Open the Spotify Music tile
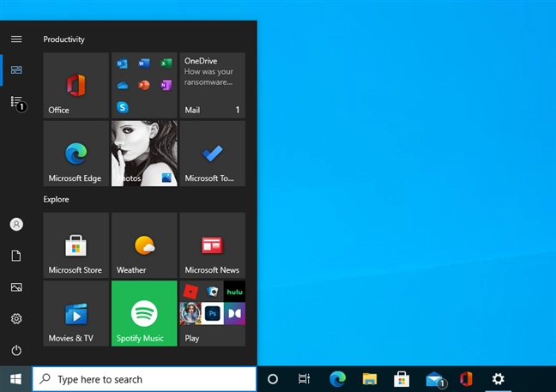The height and width of the screenshot is (392, 556). point(144,313)
